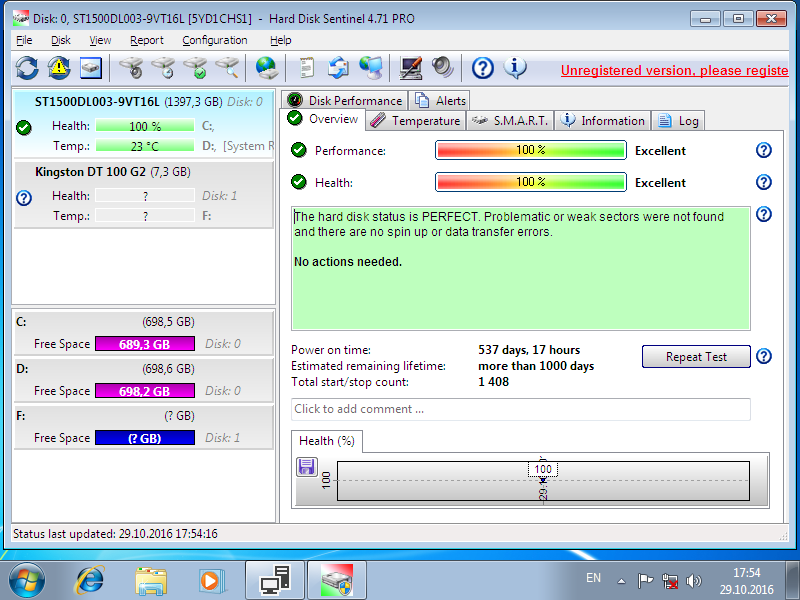Click help icon beside the status text box
This screenshot has width=800, height=600.
point(763,214)
